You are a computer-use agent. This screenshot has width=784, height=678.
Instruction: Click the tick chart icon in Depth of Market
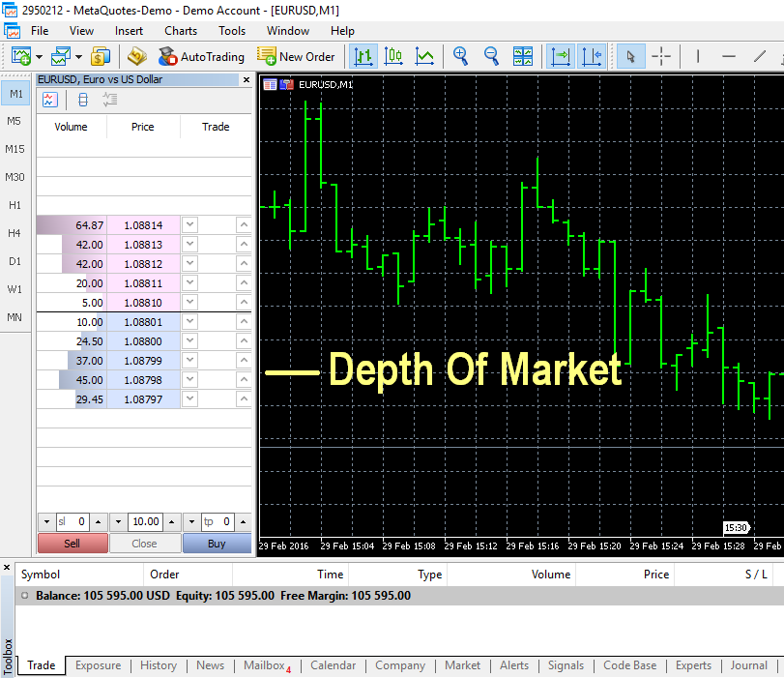(x=50, y=100)
